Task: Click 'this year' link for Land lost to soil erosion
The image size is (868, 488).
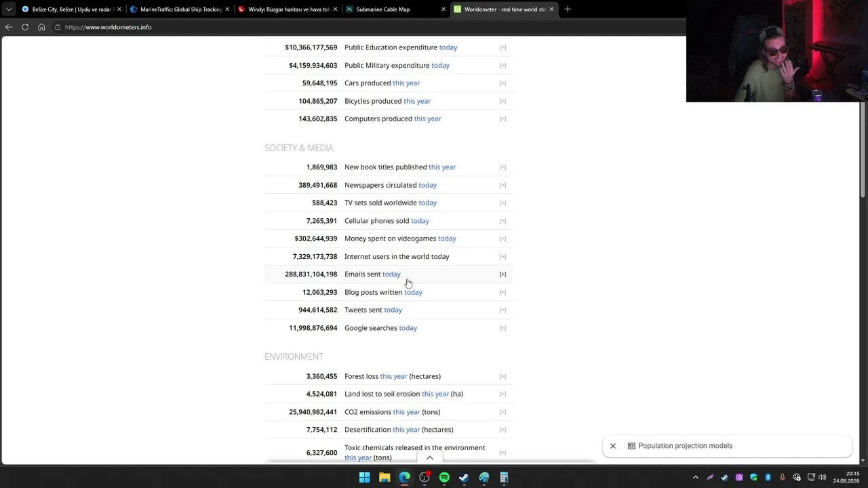Action: pos(435,394)
